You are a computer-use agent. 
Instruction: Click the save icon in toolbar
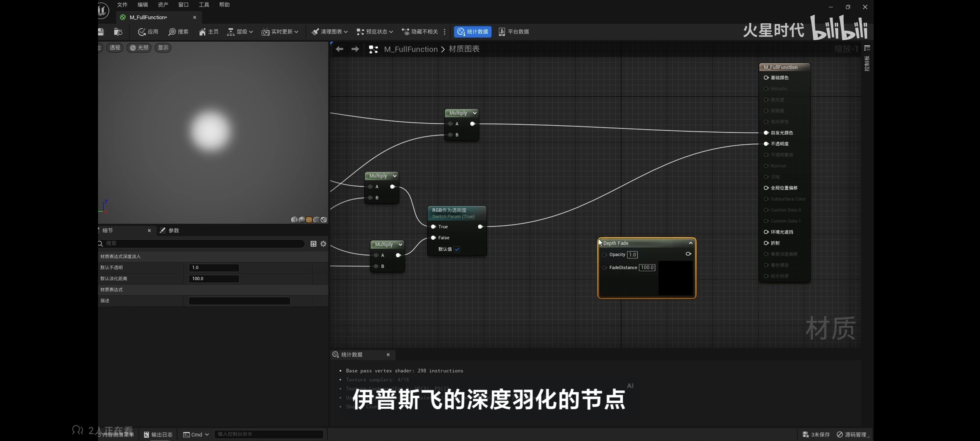click(x=101, y=32)
